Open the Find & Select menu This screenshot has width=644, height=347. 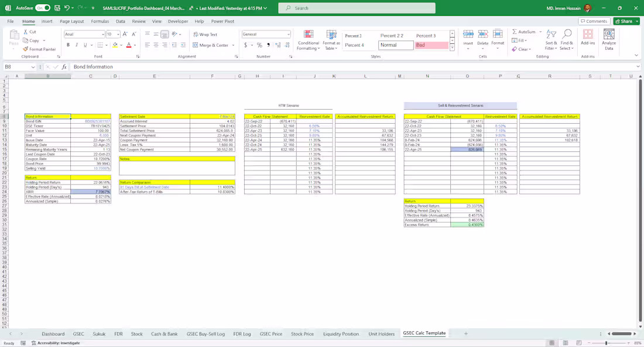pos(566,40)
